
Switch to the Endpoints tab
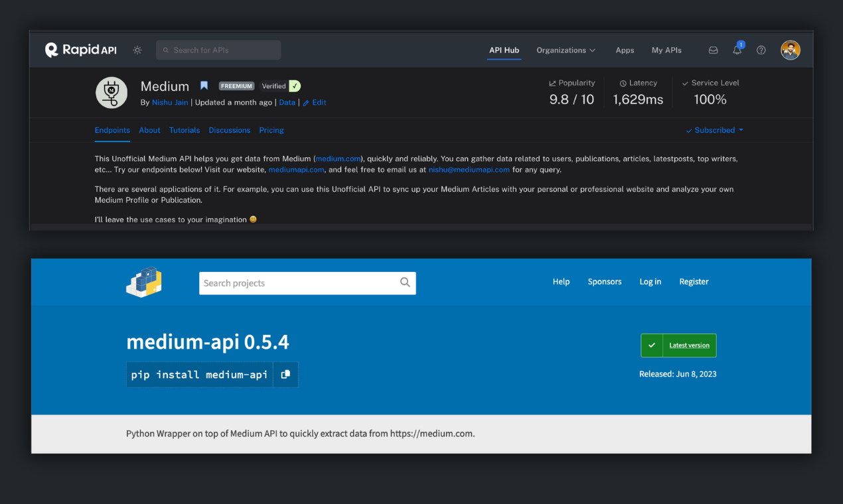112,131
